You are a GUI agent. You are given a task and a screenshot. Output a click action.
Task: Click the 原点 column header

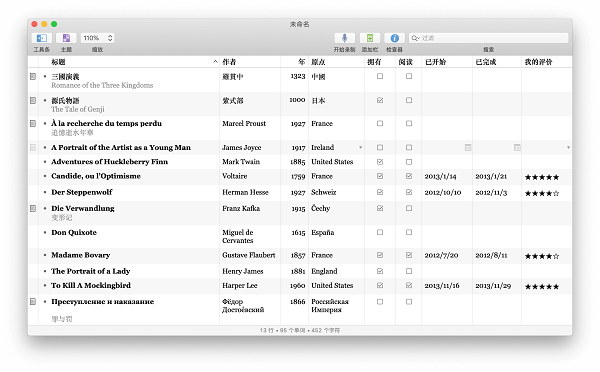(336, 62)
